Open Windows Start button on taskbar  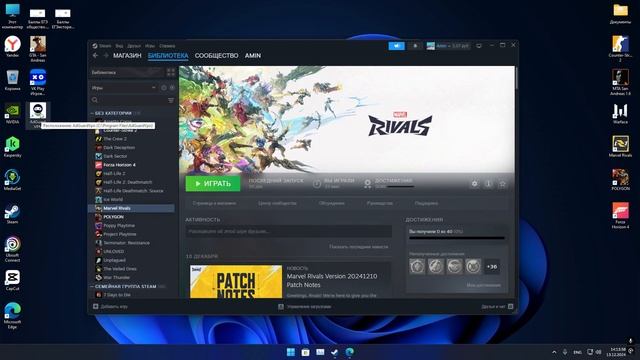point(291,352)
